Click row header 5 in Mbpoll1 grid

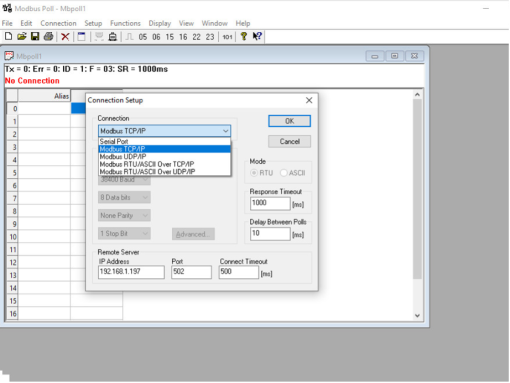point(13,173)
